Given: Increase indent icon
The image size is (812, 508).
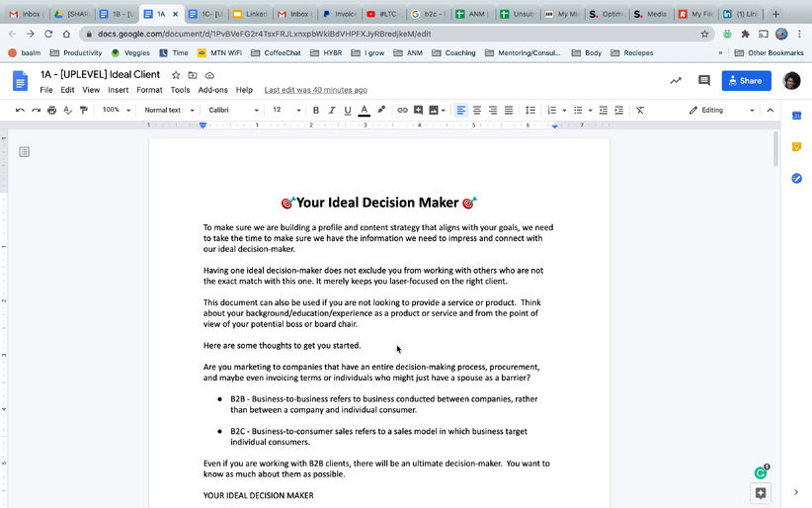Looking at the screenshot, I should (618, 110).
